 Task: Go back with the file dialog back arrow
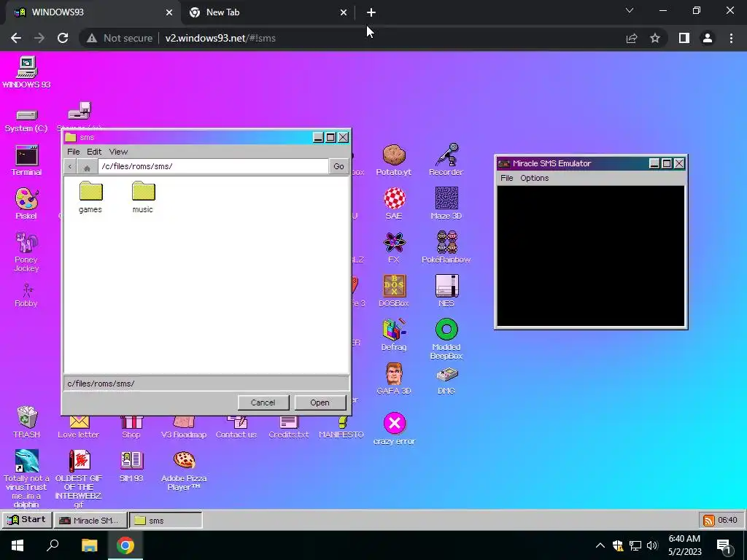[x=70, y=166]
